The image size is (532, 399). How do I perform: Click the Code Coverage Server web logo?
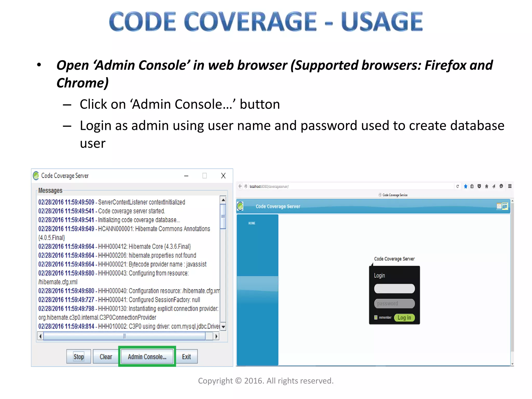click(240, 206)
